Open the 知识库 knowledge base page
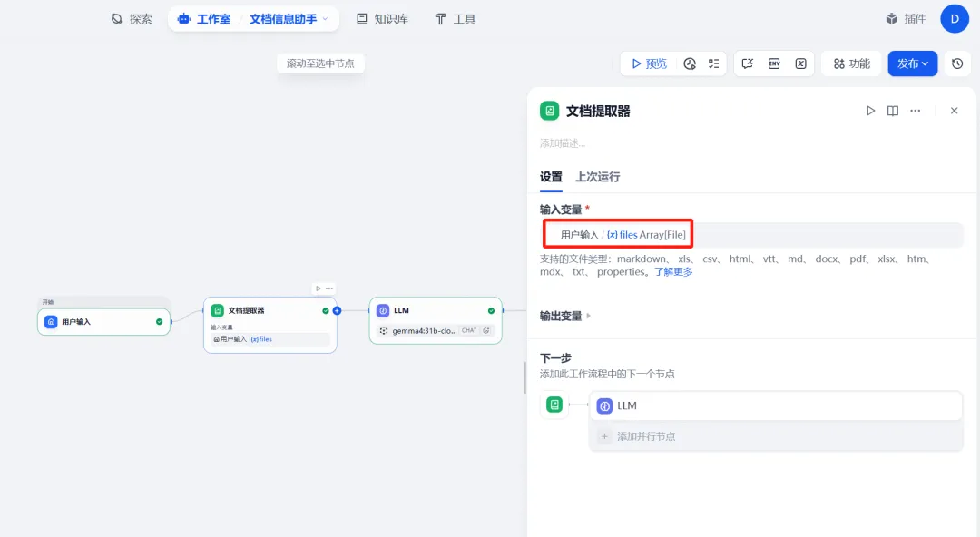The image size is (980, 537). [x=382, y=19]
